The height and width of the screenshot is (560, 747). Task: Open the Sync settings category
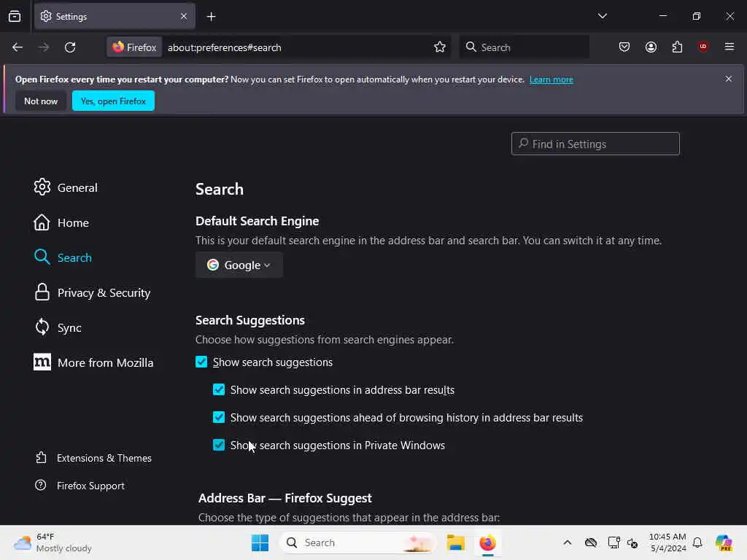57,327
